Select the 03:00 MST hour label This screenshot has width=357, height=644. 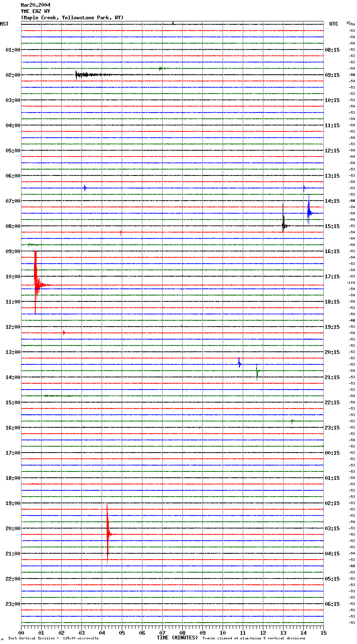pos(13,100)
